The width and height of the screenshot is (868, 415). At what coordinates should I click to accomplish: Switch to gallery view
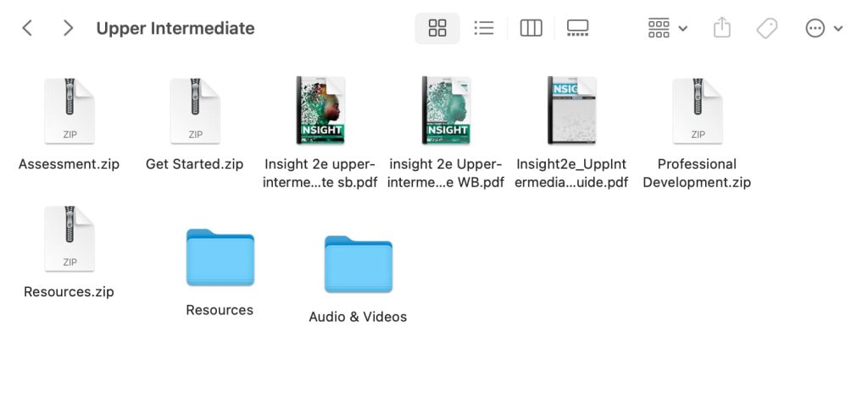click(x=577, y=28)
